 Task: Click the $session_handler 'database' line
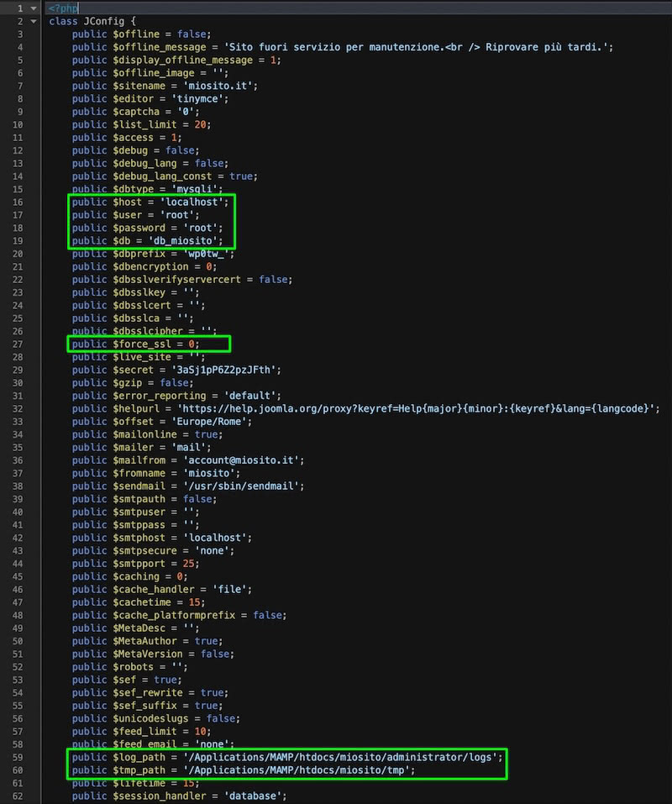coord(180,796)
